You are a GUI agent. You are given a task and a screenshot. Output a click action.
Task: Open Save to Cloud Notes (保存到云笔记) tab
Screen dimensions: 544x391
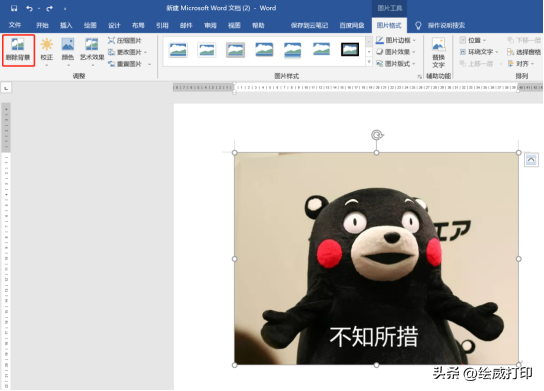309,25
